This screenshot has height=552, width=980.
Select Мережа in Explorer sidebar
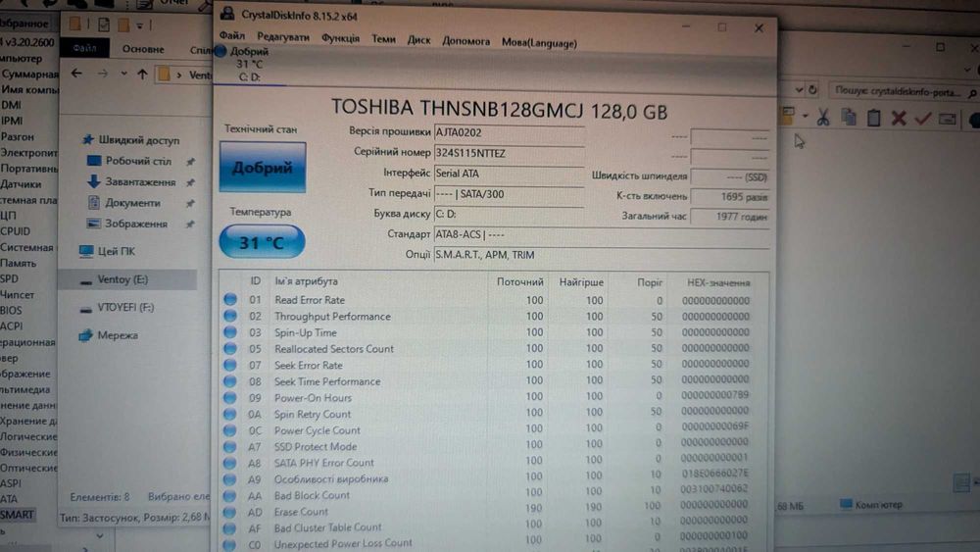(x=109, y=335)
